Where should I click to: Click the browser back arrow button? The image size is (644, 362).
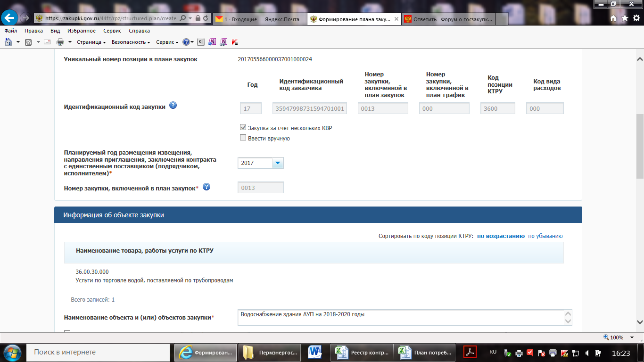[x=10, y=18]
